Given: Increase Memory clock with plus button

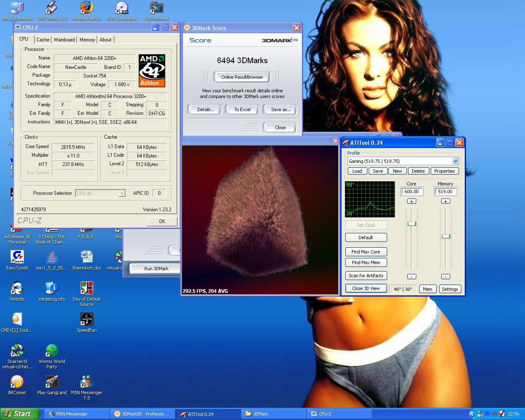Looking at the screenshot, I should pos(446,201).
